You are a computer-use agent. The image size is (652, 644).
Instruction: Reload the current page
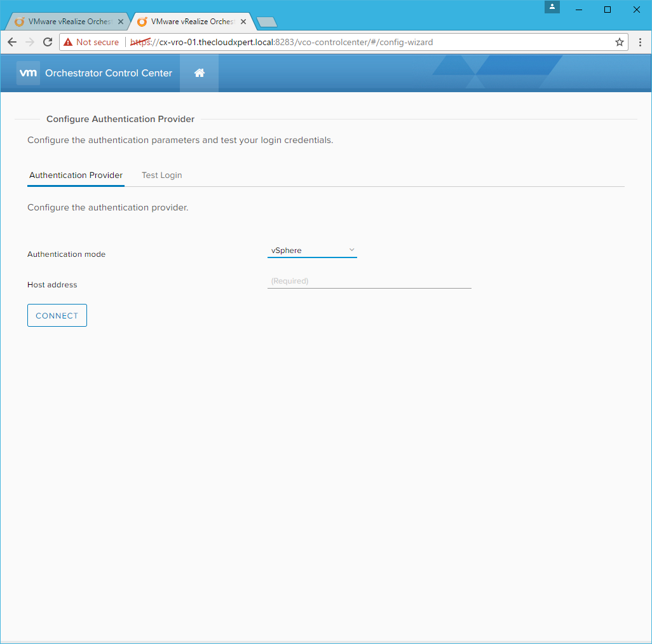(x=47, y=42)
